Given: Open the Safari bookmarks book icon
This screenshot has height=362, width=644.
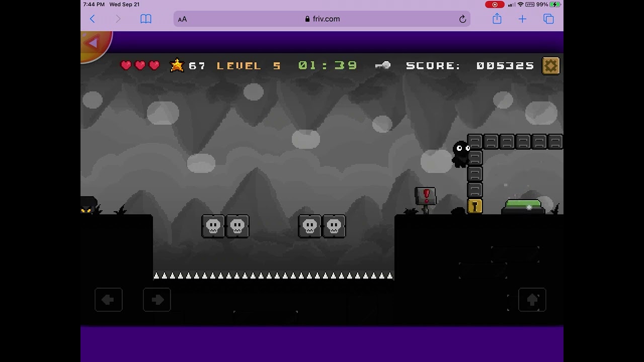Looking at the screenshot, I should tap(146, 19).
